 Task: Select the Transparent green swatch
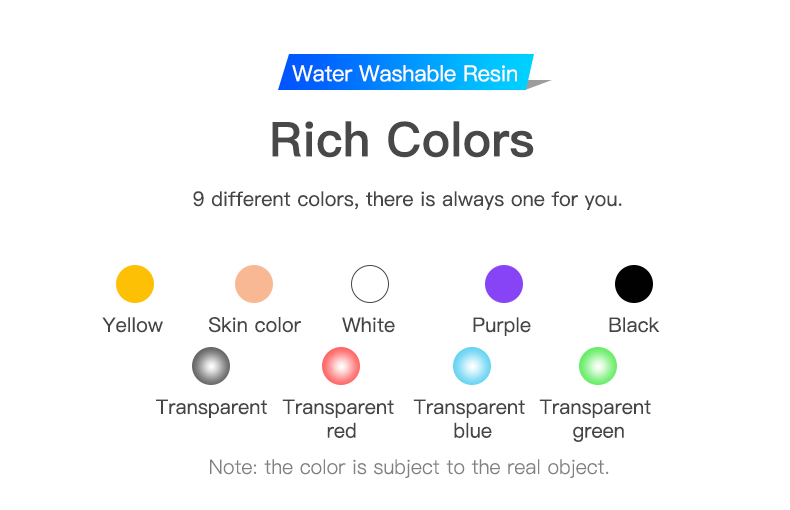coord(598,366)
